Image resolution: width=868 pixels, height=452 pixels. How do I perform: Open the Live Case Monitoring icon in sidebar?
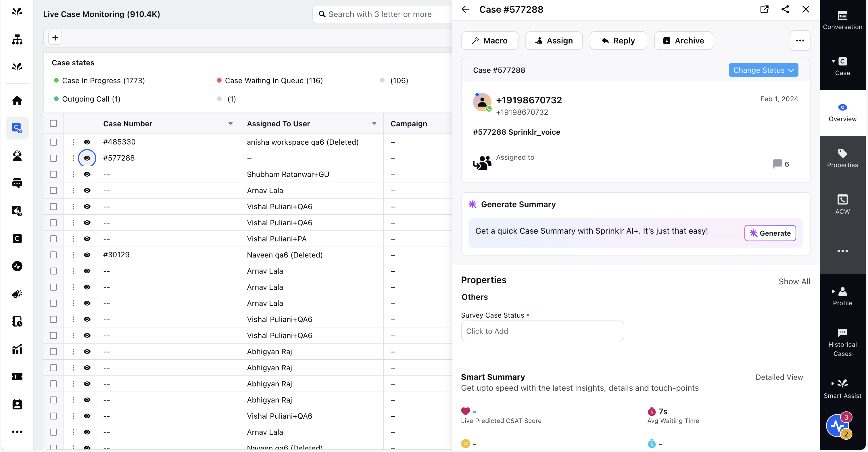(17, 128)
